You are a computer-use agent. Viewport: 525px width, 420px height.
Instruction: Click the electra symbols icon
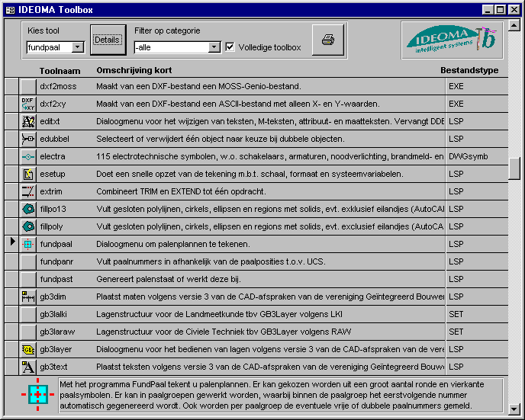(28, 156)
